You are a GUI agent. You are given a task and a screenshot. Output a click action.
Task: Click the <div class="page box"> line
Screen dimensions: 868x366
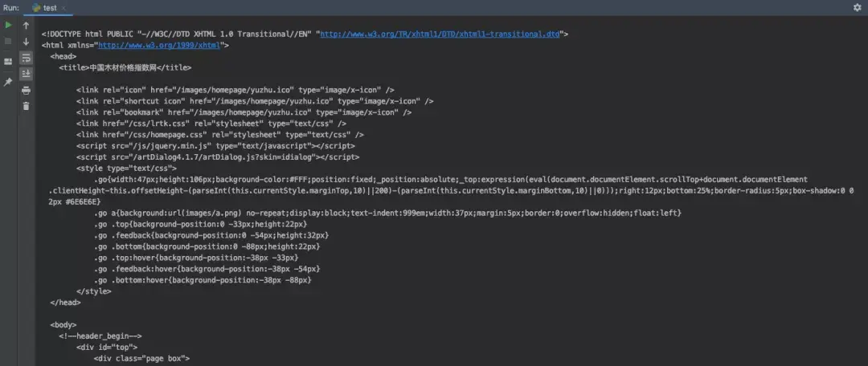tap(141, 358)
